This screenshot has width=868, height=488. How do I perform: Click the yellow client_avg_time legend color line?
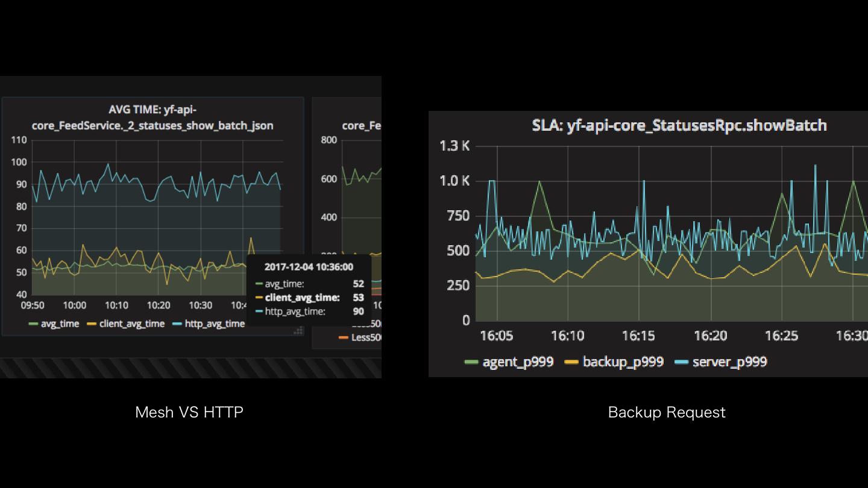click(92, 324)
